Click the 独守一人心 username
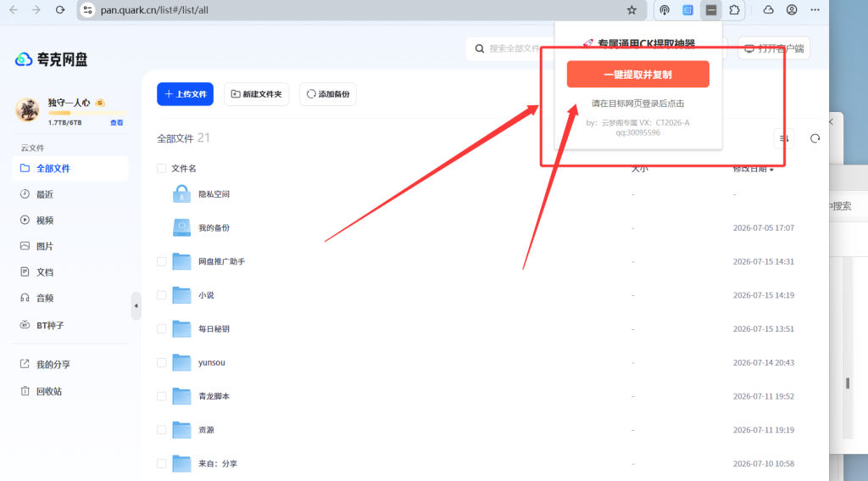 coord(70,103)
